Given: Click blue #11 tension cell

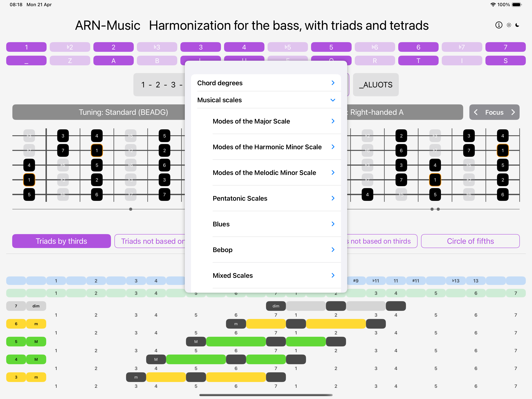Looking at the screenshot, I should click(416, 281).
